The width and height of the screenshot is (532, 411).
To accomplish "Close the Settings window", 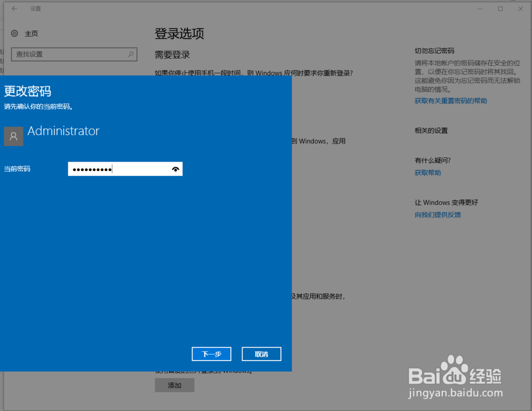I will coord(520,9).
